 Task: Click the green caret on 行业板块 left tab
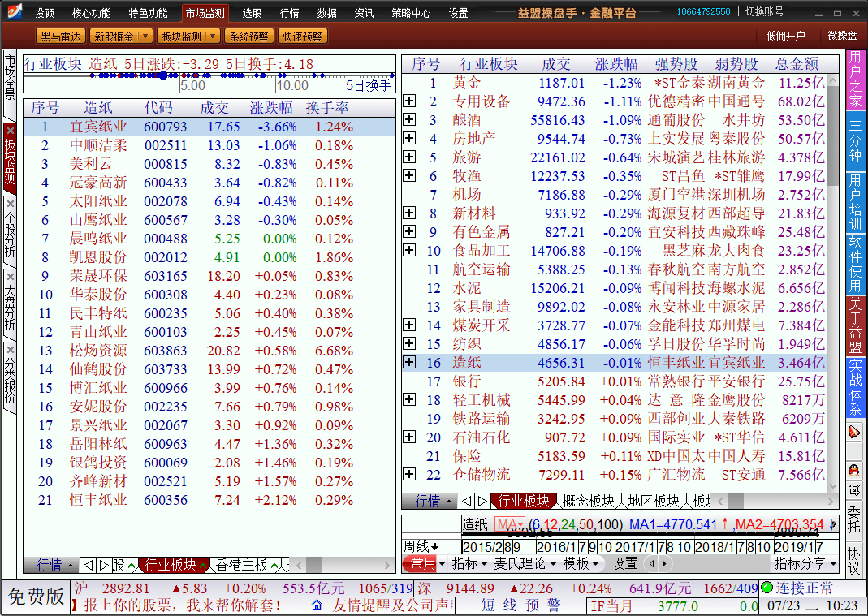203,566
